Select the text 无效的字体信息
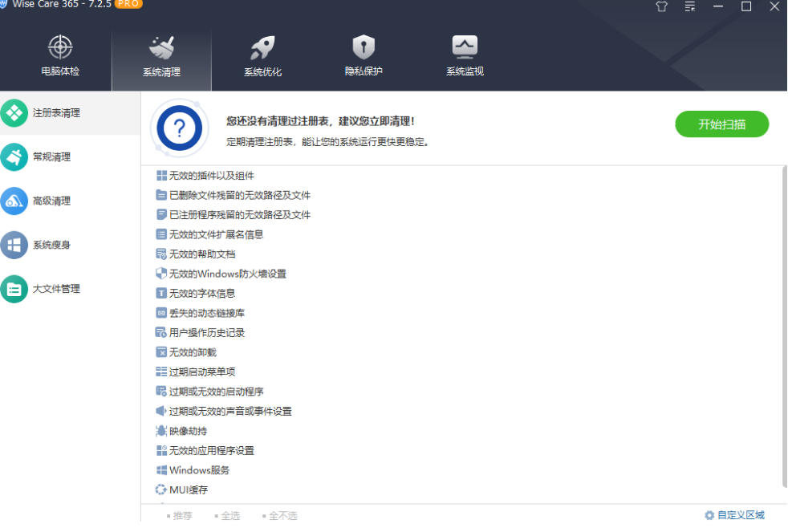 (202, 294)
